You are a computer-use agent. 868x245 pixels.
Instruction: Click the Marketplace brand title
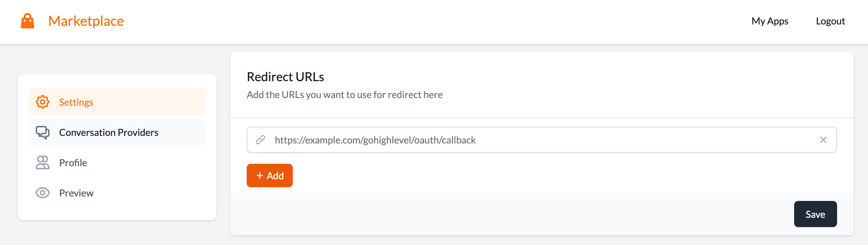click(86, 21)
